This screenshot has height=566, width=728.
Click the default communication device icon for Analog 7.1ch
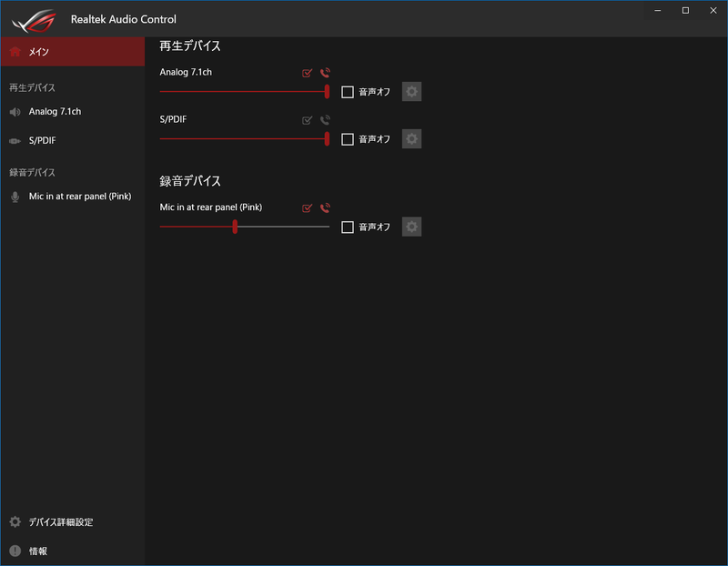tap(325, 73)
